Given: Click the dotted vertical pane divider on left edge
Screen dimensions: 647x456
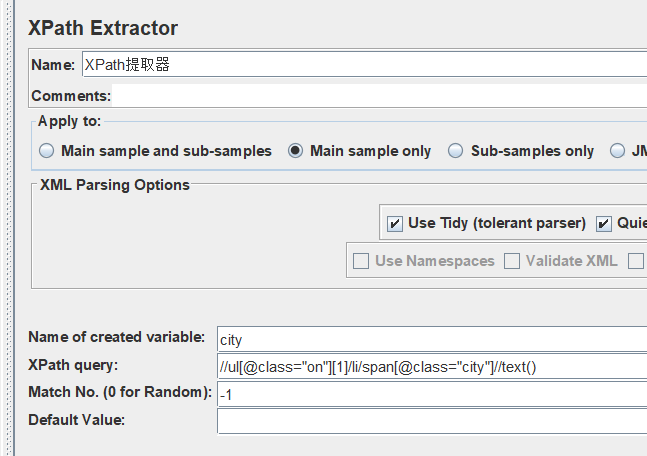Looking at the screenshot, I should click(x=9, y=228).
